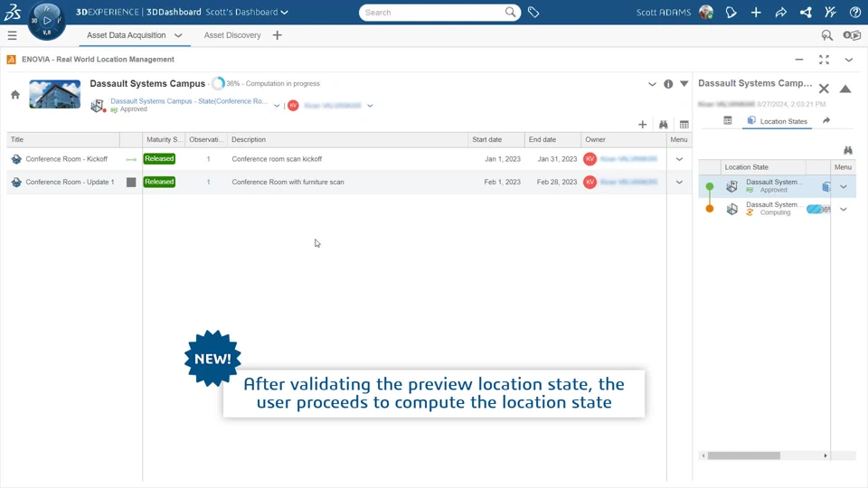Select the orange Computing state timeline dot
This screenshot has height=488, width=868.
click(710, 209)
